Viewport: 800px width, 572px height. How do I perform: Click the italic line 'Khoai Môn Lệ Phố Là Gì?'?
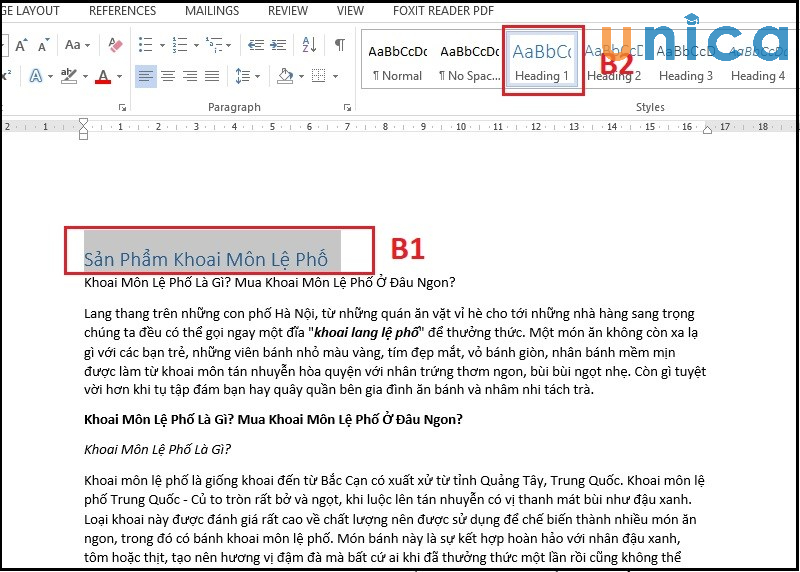[157, 450]
